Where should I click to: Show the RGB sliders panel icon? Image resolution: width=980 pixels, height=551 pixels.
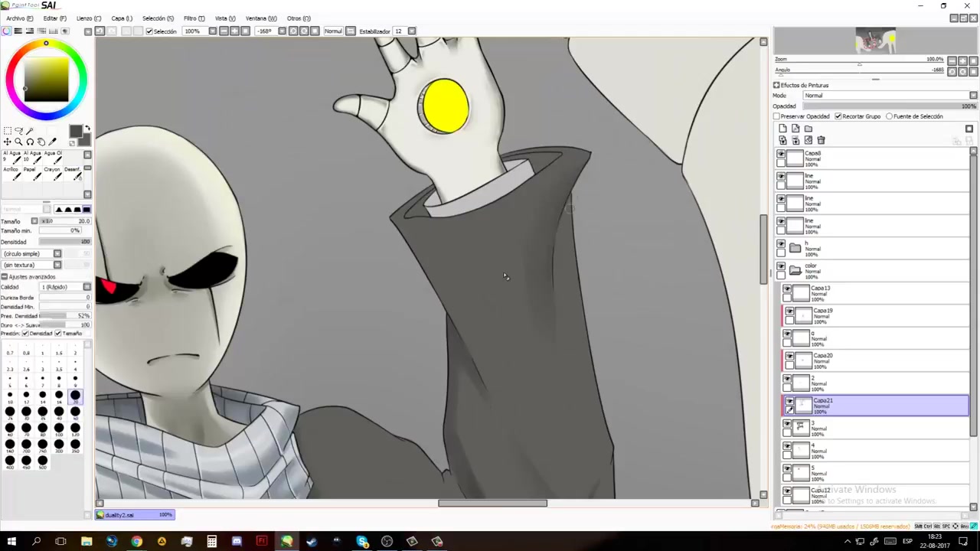click(x=18, y=31)
